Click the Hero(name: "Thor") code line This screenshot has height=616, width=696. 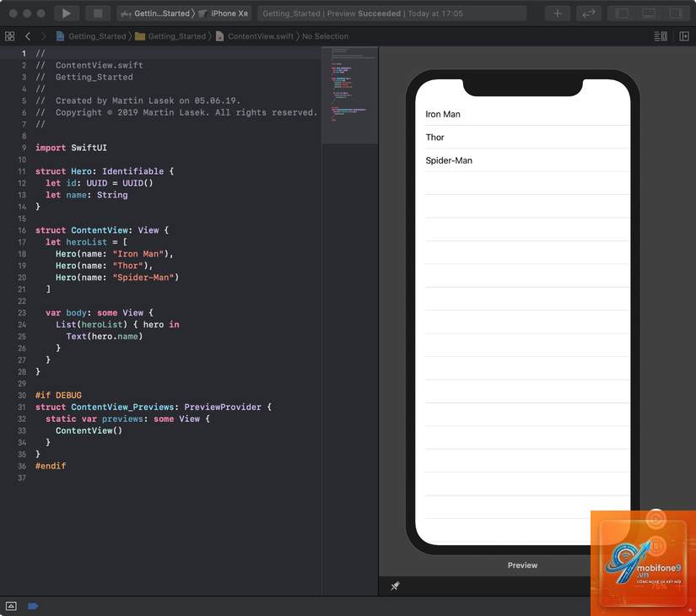(x=105, y=266)
